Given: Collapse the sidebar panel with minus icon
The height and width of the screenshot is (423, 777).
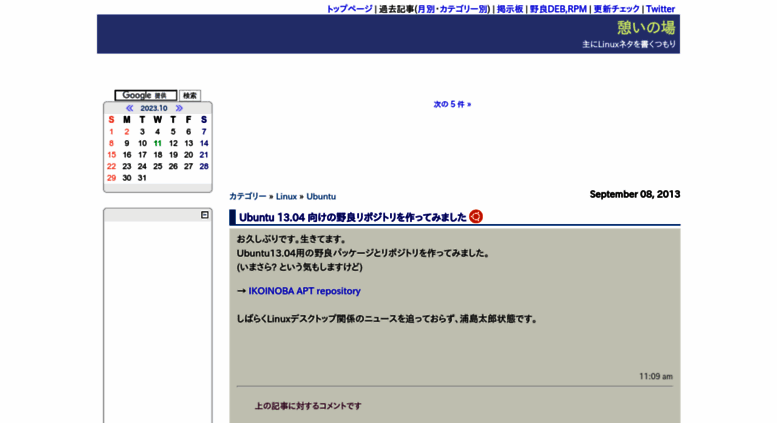Looking at the screenshot, I should click(205, 215).
